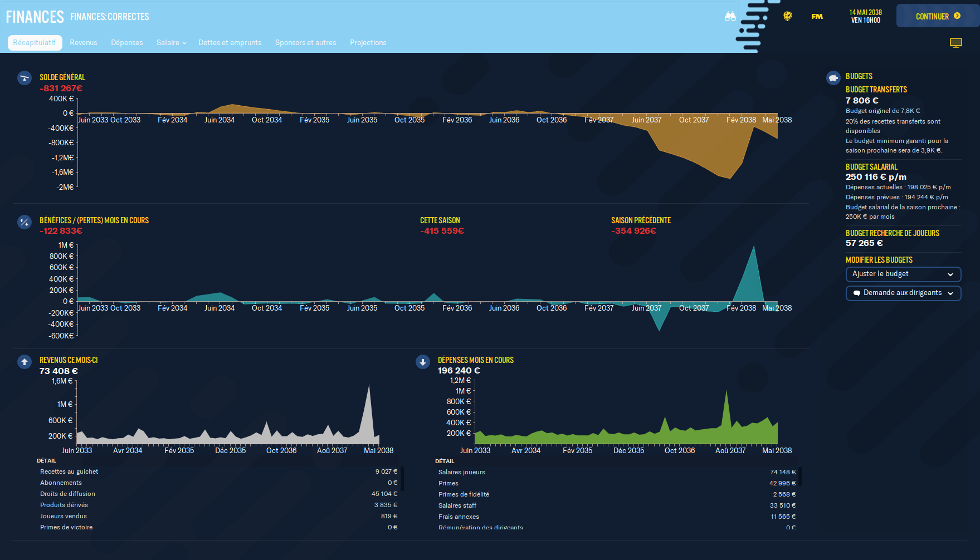Click the FM logo icon
This screenshot has width=980, height=560.
[x=817, y=17]
